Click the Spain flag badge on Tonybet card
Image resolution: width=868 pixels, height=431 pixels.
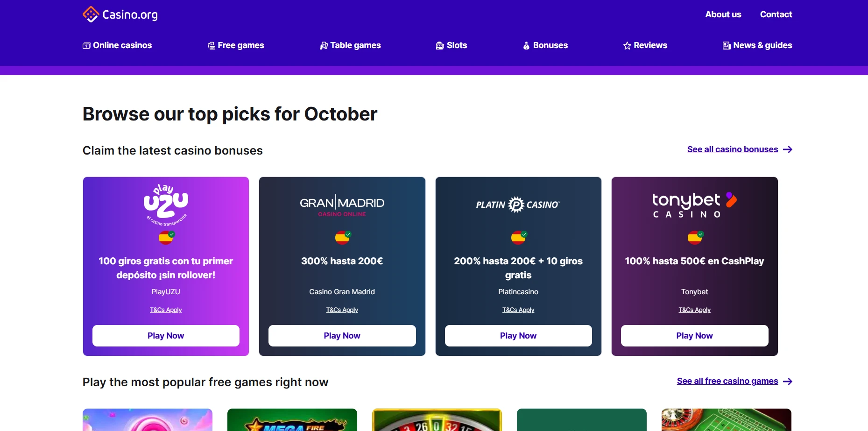(695, 238)
